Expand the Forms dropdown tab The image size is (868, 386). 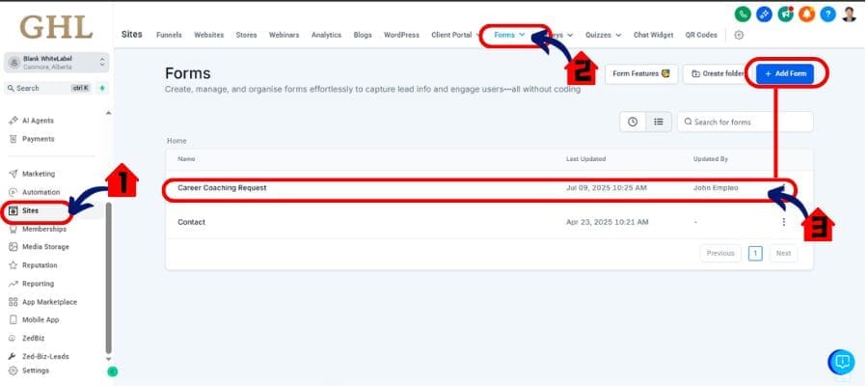tap(509, 35)
